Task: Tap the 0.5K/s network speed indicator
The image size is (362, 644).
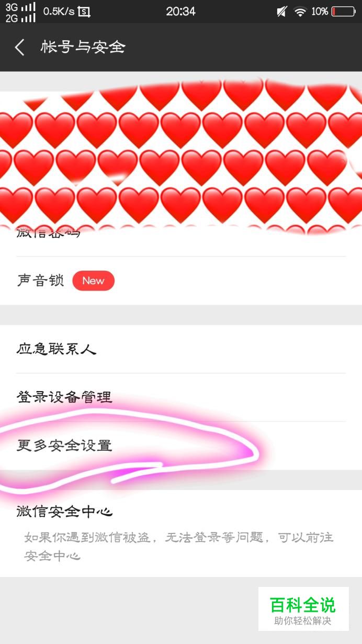Action: coord(59,12)
